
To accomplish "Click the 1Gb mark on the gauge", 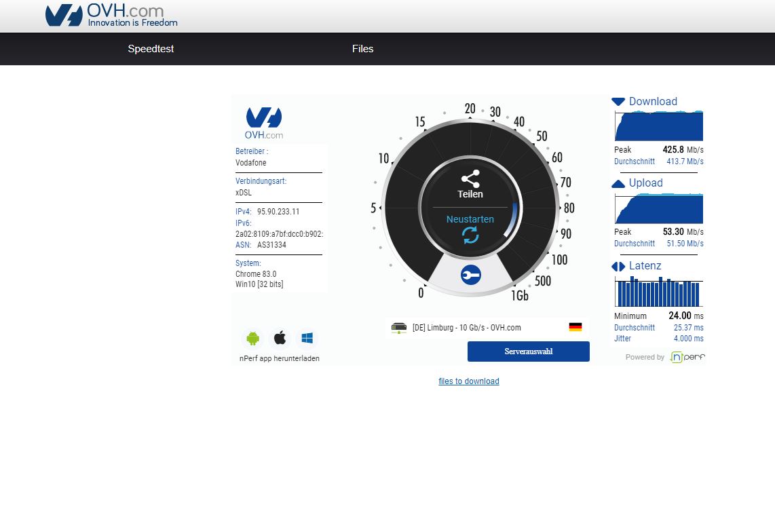I will pyautogui.click(x=520, y=296).
